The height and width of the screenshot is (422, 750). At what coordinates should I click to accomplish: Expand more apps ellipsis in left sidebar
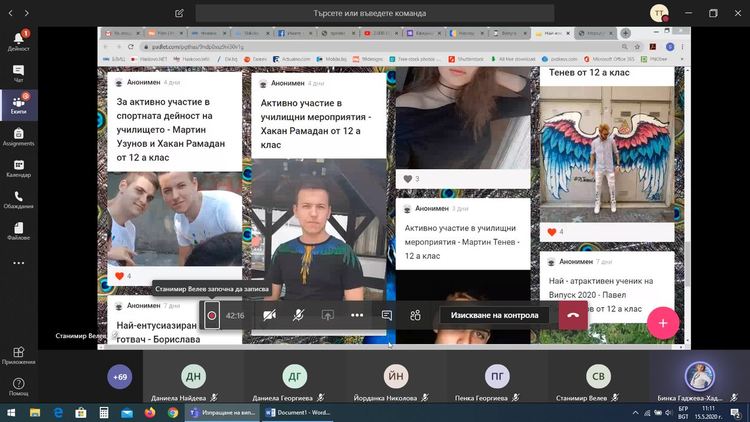pyautogui.click(x=18, y=263)
